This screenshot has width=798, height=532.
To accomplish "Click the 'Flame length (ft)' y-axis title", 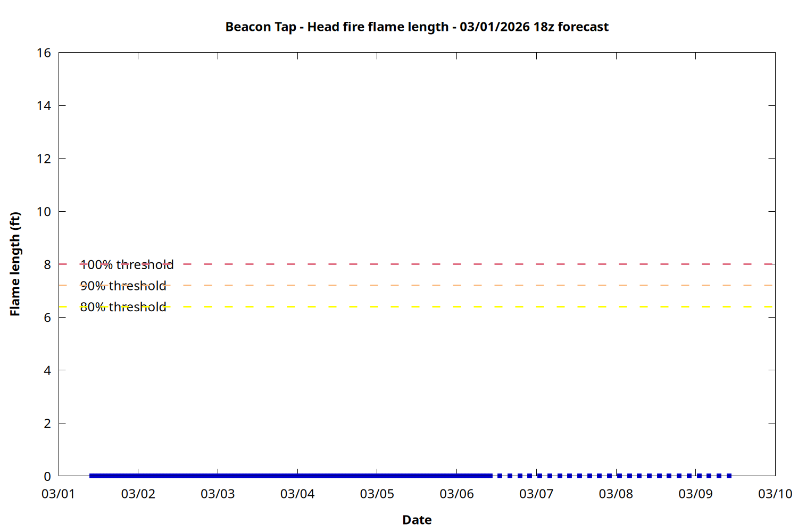I will (x=15, y=264).
